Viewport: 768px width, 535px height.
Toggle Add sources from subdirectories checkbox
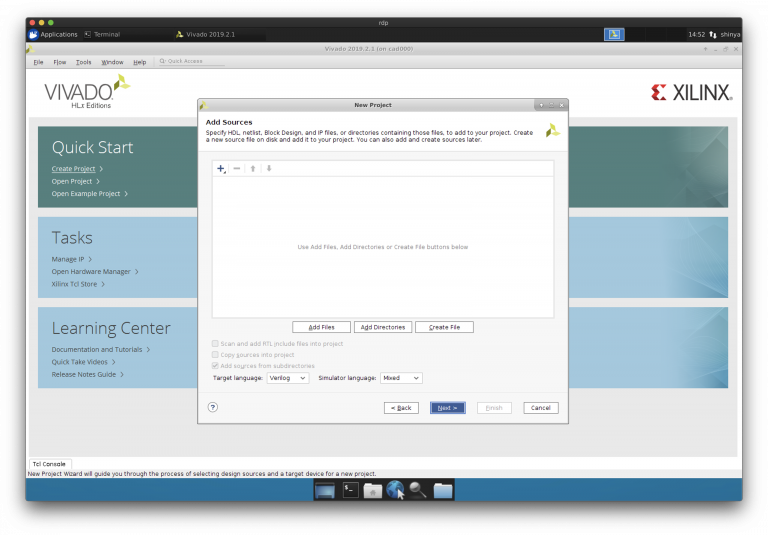(x=215, y=366)
